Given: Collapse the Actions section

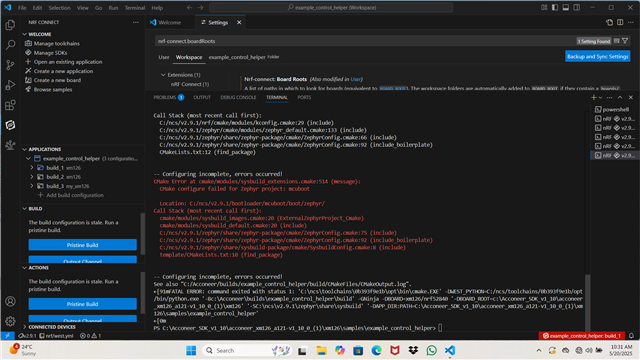Looking at the screenshot, I should 24,268.
